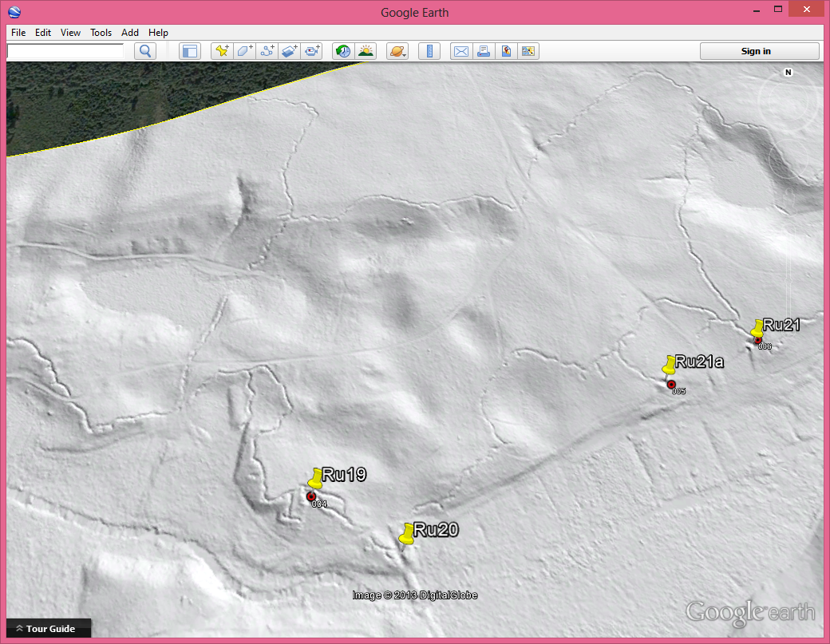Record a tour
The height and width of the screenshot is (644, 830).
(313, 51)
